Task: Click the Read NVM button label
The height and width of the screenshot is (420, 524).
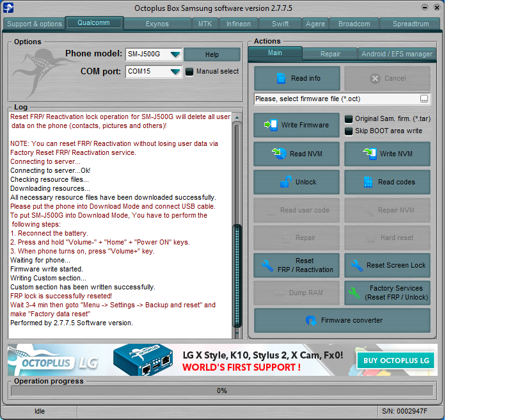Action: pyautogui.click(x=306, y=154)
